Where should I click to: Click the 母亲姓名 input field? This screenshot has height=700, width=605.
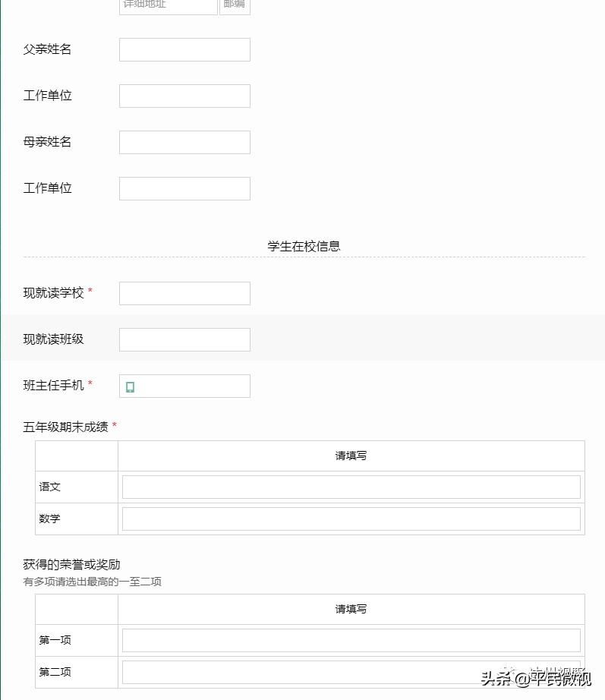(184, 142)
